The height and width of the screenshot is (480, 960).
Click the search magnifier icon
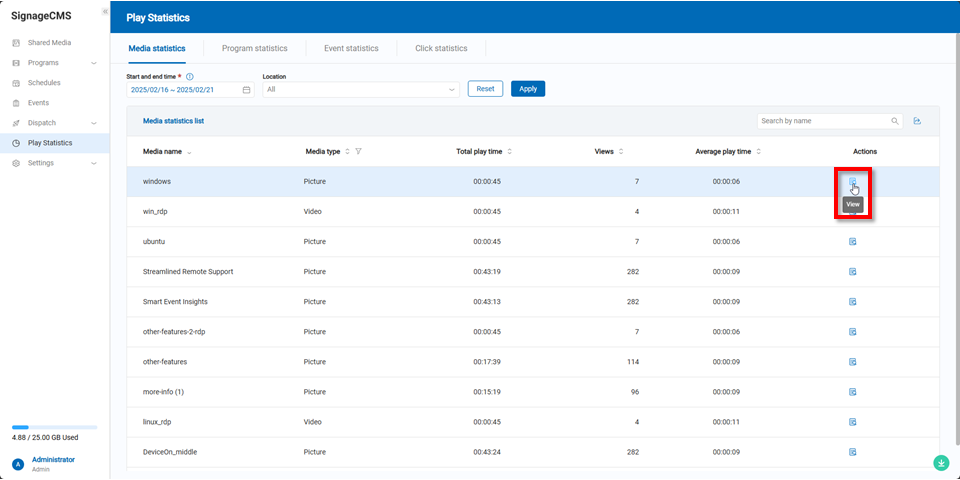tap(895, 121)
